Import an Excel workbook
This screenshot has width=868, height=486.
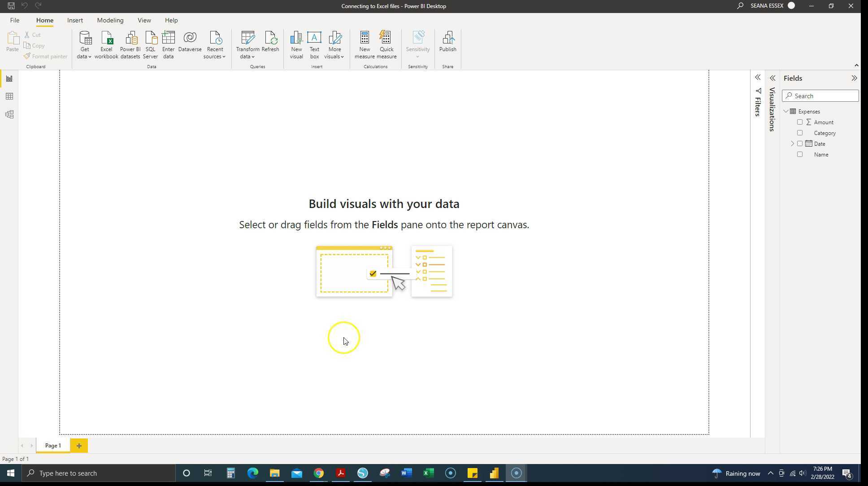106,44
